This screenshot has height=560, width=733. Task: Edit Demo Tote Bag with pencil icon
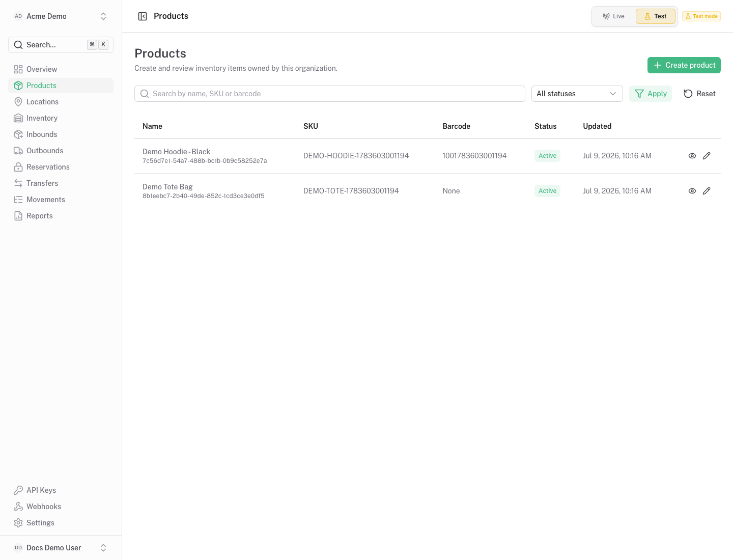click(x=707, y=191)
